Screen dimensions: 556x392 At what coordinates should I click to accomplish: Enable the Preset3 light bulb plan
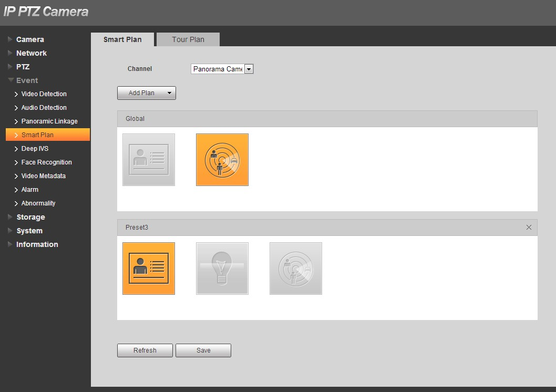pyautogui.click(x=222, y=269)
